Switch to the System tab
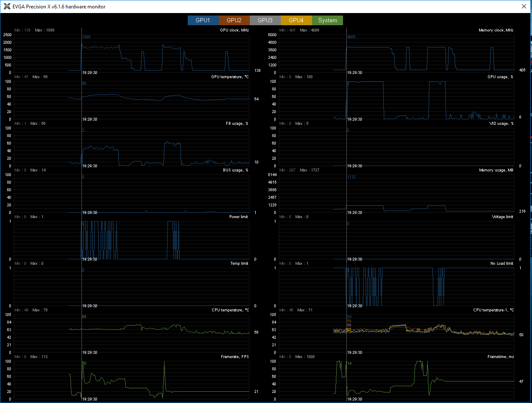Viewport: 532px width, 403px height. click(328, 20)
